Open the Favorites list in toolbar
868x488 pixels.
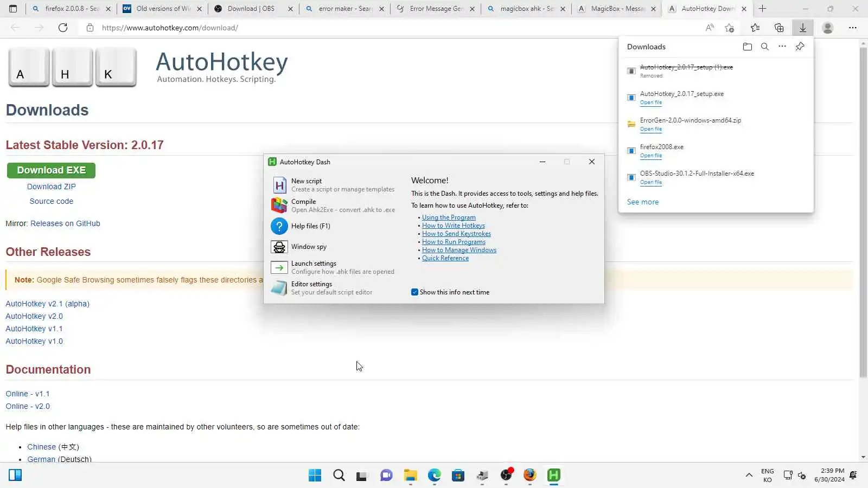tap(755, 28)
